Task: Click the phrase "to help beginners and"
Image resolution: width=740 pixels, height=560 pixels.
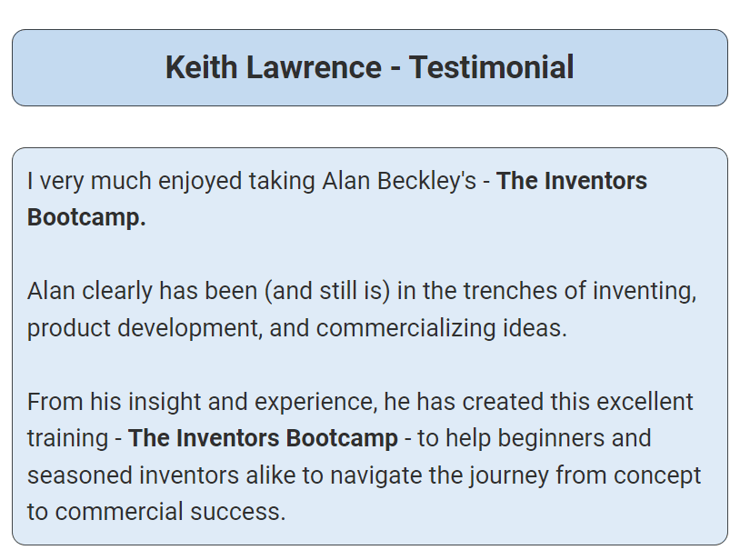Action: (535, 438)
